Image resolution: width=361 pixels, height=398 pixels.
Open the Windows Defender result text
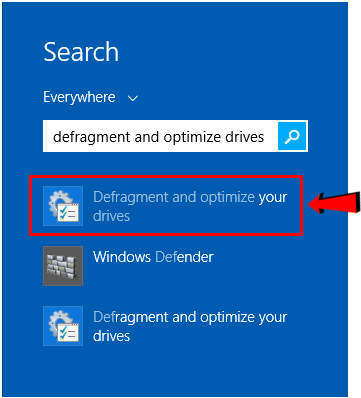pos(153,257)
